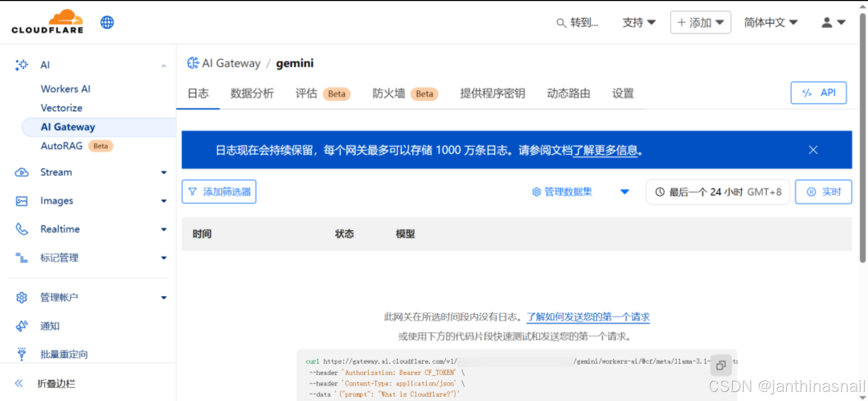This screenshot has height=401, width=868.
Task: Click the 状态 column header
Action: click(345, 234)
